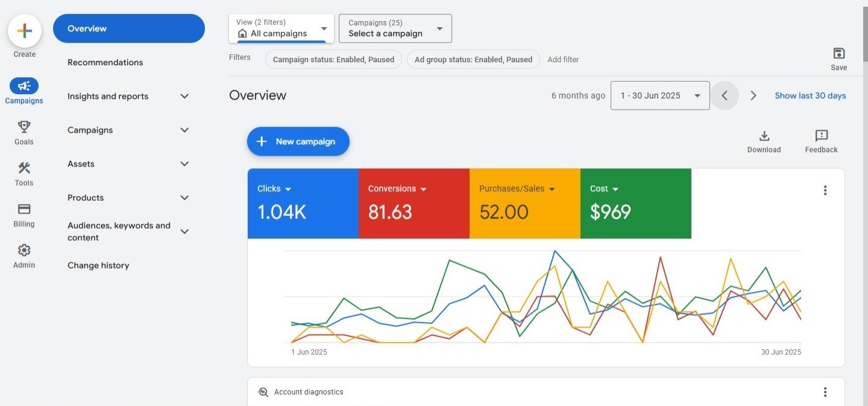Screen dimensions: 868x406
Task: Open scorecard three-dot options menu
Action: click(825, 191)
